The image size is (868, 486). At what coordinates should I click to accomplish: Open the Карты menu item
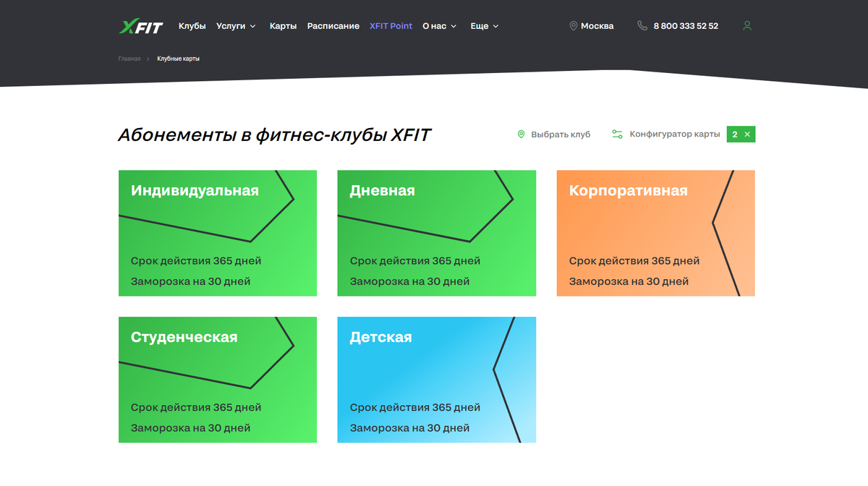click(x=284, y=26)
